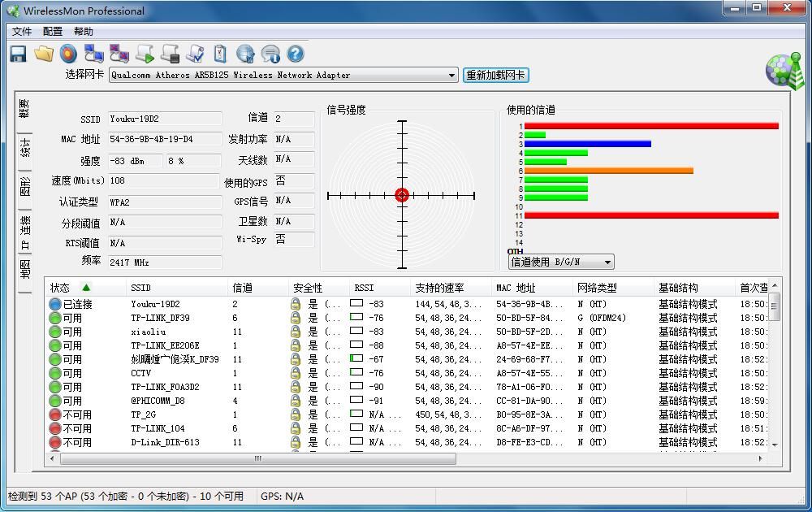Viewport: 812px width, 512px height.
Task: Open the 配置 menu
Action: pyautogui.click(x=52, y=32)
